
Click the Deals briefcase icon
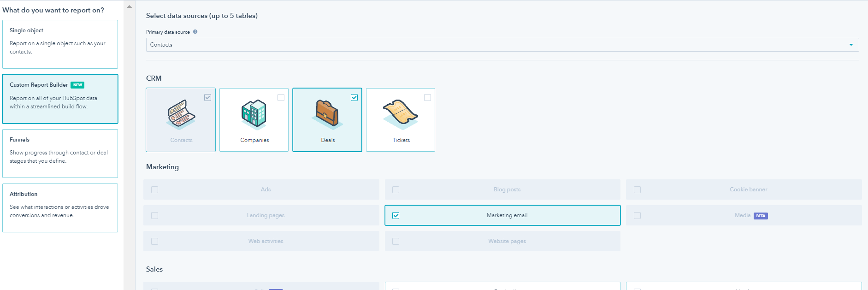click(x=327, y=114)
